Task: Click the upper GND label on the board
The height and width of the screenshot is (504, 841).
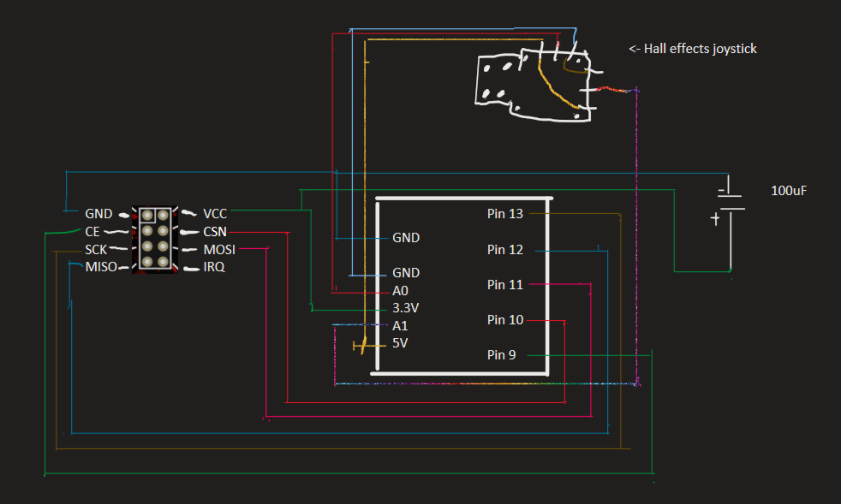Action: coord(406,238)
